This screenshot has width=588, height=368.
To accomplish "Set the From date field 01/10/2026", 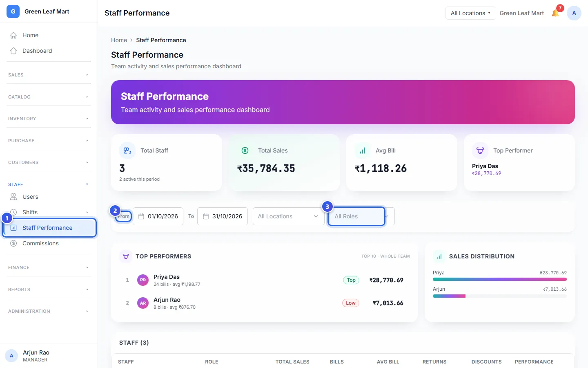I will (x=158, y=216).
